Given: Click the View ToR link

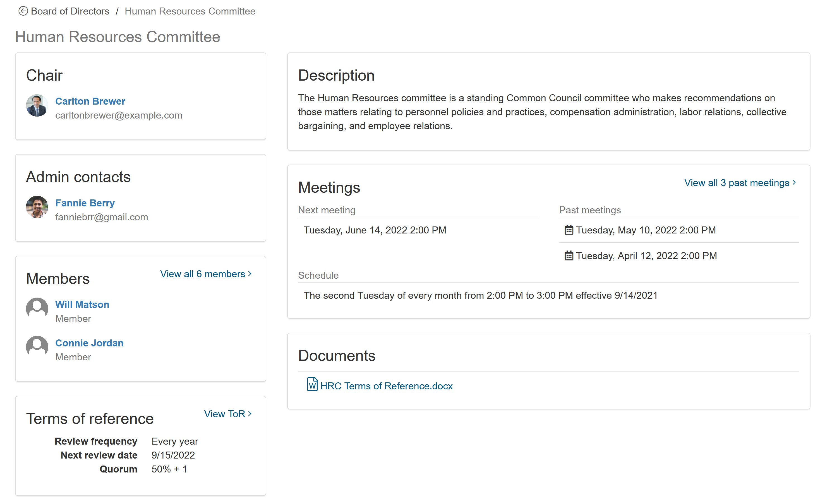Looking at the screenshot, I should click(x=228, y=414).
